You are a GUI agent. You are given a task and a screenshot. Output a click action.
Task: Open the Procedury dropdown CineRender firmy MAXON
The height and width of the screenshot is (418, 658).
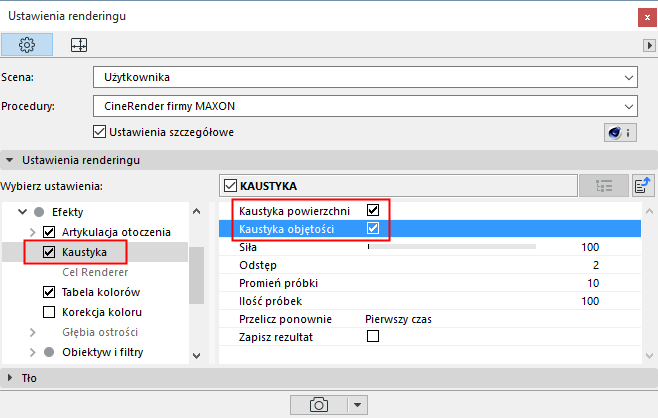pos(365,106)
